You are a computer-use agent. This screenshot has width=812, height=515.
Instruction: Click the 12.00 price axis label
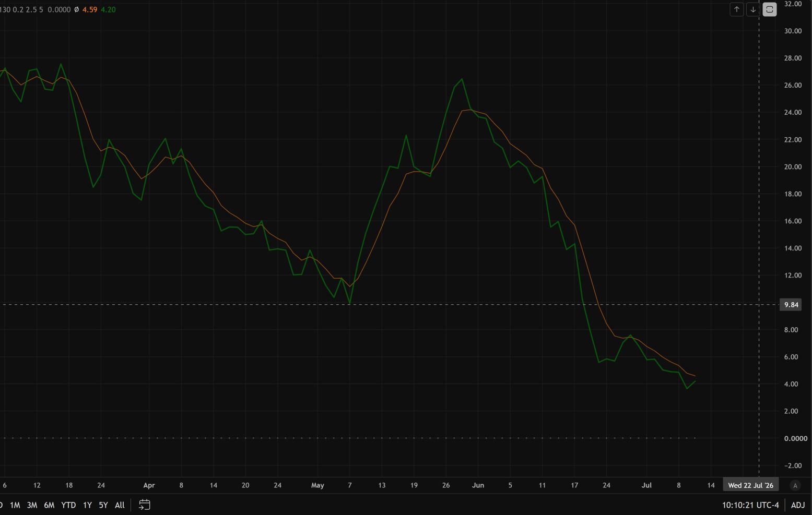(793, 276)
